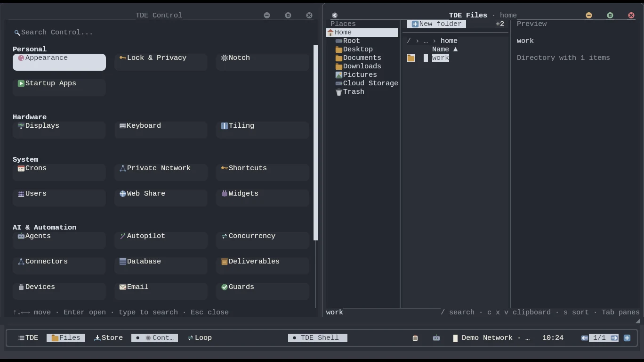This screenshot has height=362, width=644.
Task: Expand the ellipsis breadcrumb segment
Action: (x=426, y=41)
